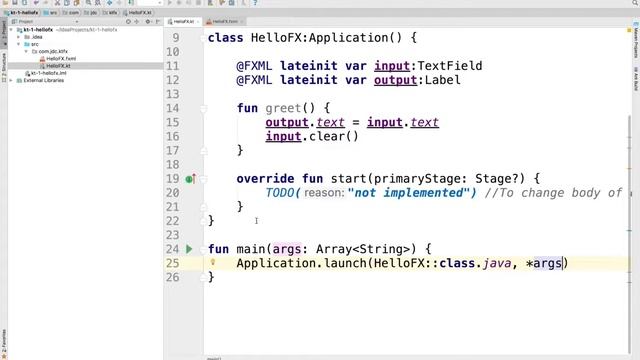Click Scroll from Source target icon
This screenshot has height=360, width=640.
coord(128,22)
